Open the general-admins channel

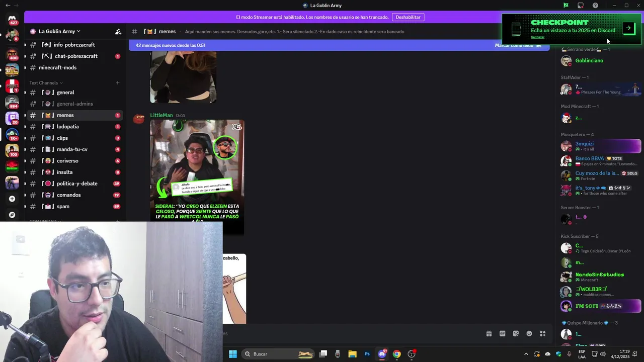75,104
